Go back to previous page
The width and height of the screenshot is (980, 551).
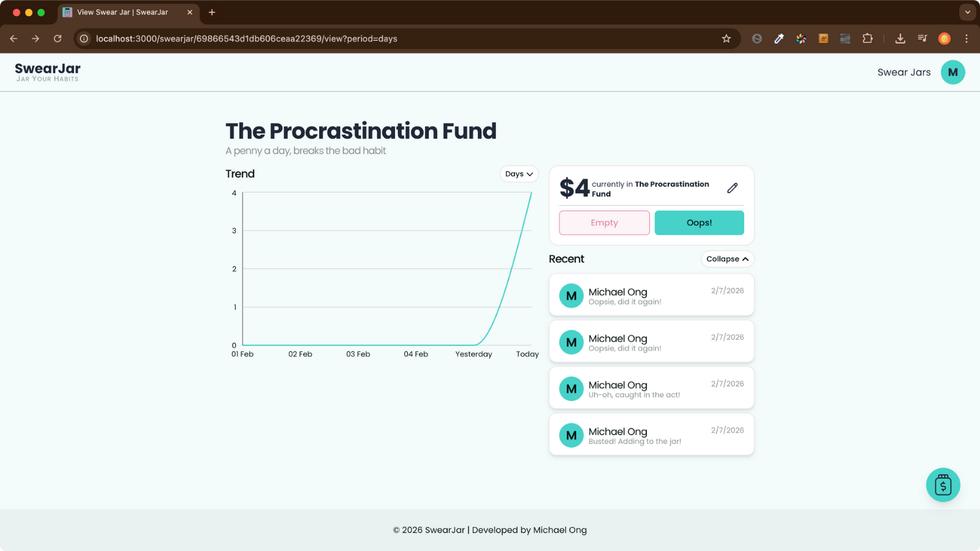[13, 39]
